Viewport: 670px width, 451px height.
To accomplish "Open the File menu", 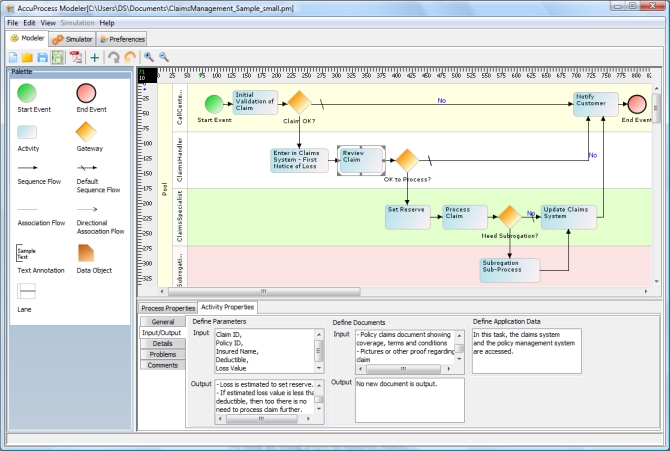I will (x=12, y=23).
